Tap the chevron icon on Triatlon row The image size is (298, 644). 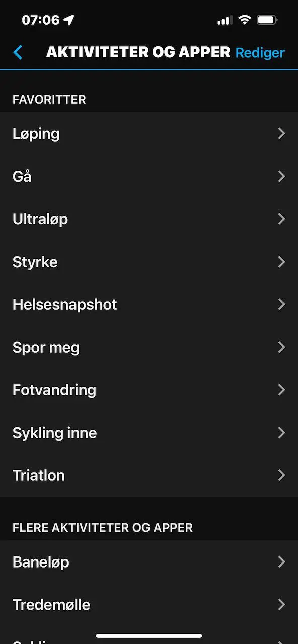click(x=281, y=475)
